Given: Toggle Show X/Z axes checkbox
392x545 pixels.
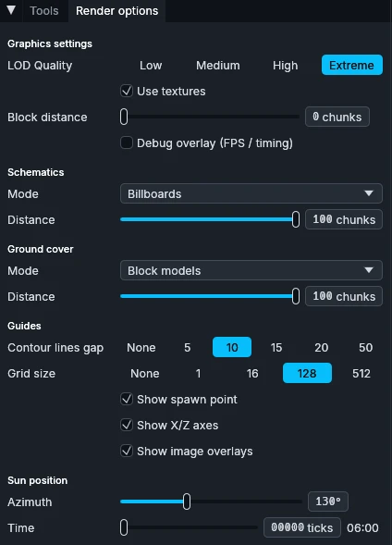Looking at the screenshot, I should tap(127, 425).
